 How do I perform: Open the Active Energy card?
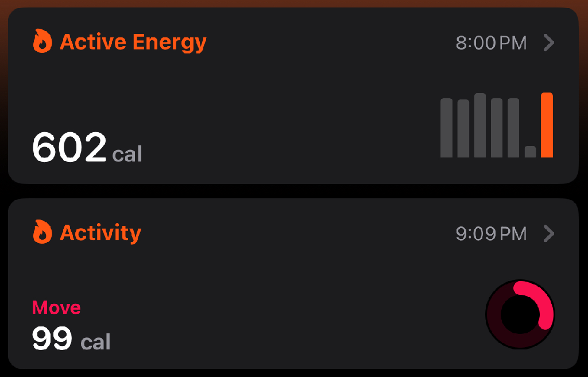coord(293,95)
